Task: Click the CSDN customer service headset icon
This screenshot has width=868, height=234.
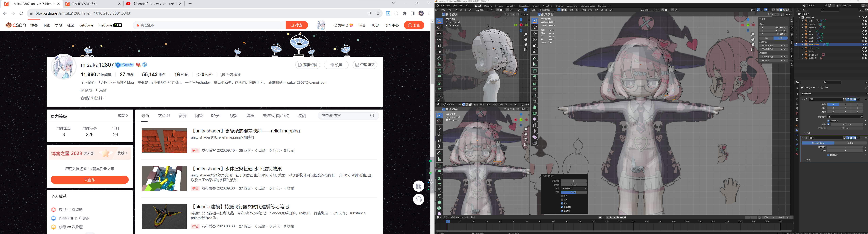Action: point(419,199)
